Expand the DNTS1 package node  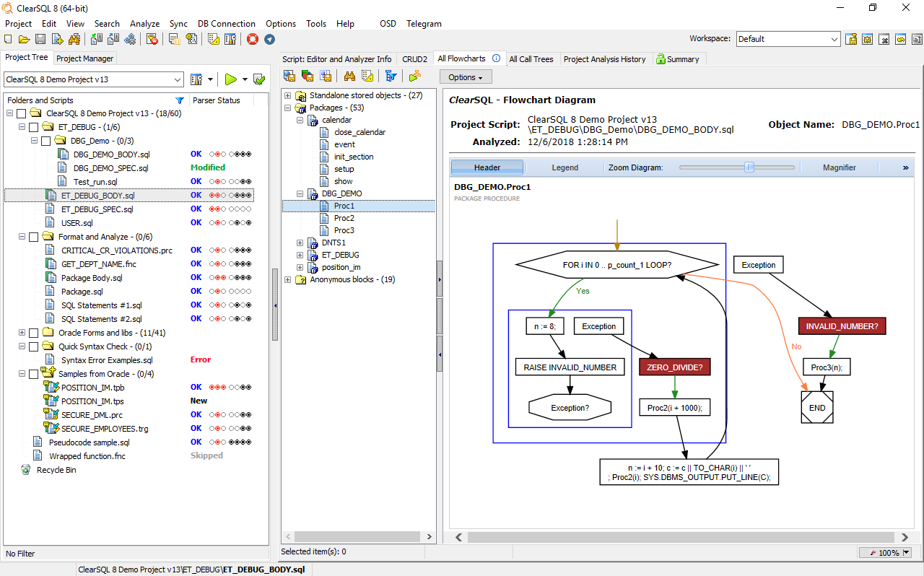pos(300,243)
